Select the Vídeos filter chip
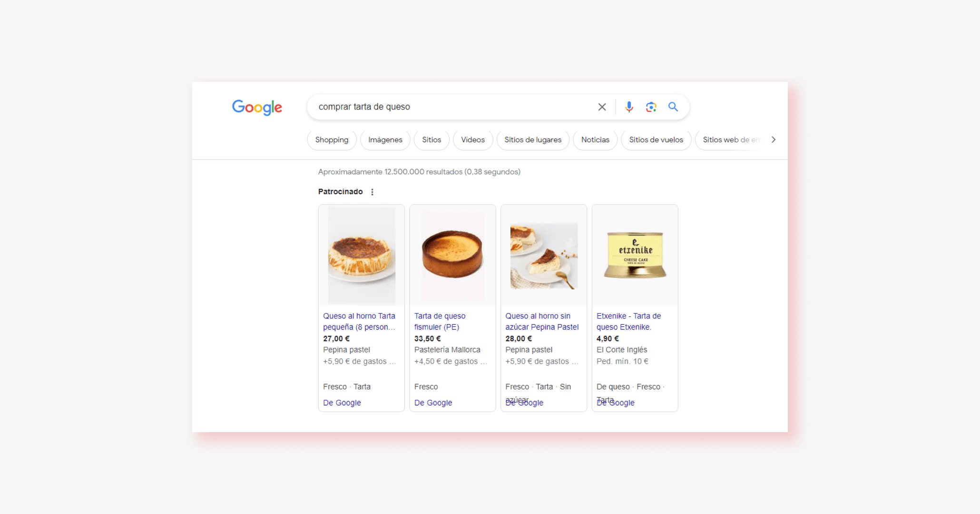 point(473,140)
